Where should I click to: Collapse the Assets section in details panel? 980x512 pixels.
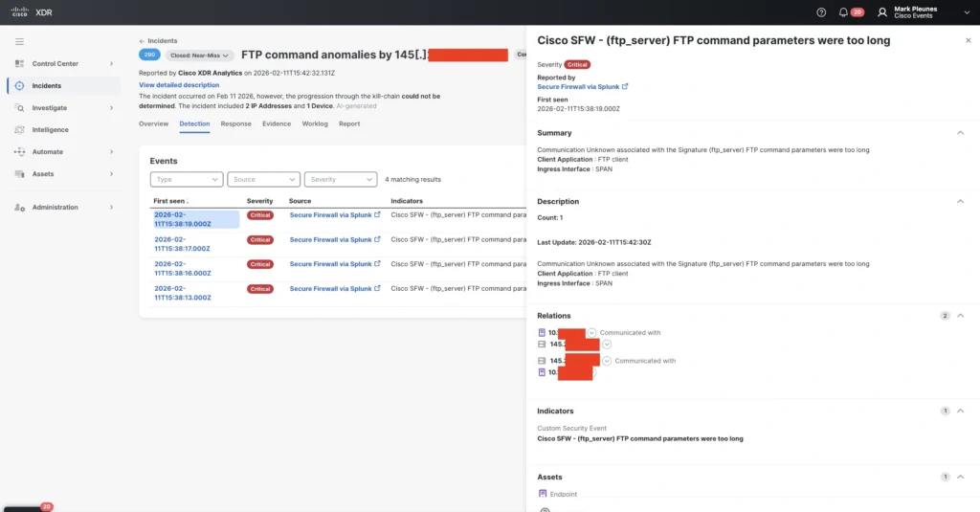(x=960, y=477)
